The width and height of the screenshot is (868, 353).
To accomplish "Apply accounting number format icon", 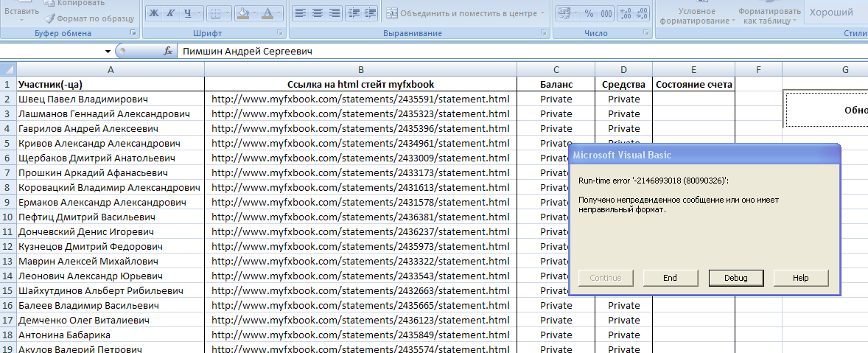I will point(564,13).
